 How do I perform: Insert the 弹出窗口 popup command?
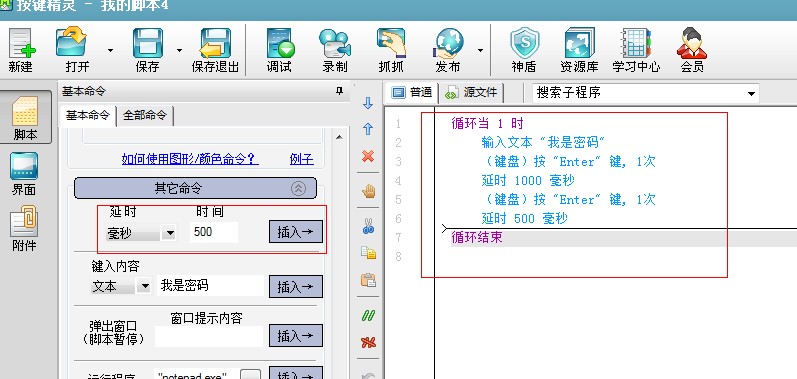(296, 336)
